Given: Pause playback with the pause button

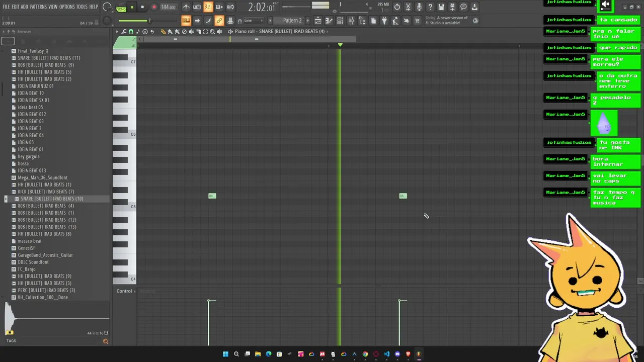Looking at the screenshot, I should pyautogui.click(x=132, y=7).
